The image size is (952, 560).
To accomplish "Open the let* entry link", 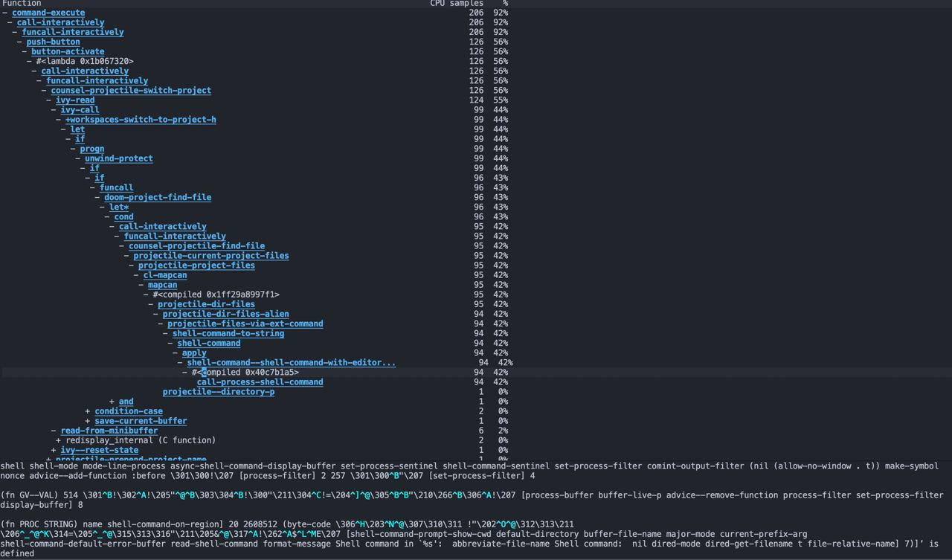I will (x=119, y=207).
